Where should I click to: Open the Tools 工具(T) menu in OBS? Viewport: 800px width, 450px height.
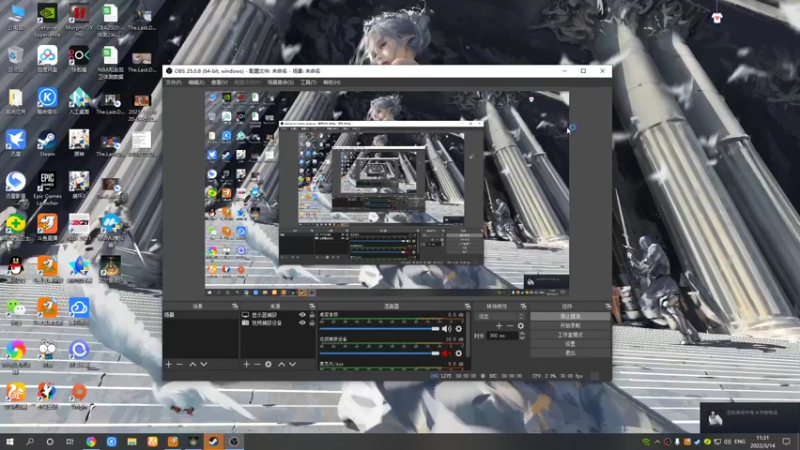pyautogui.click(x=308, y=82)
